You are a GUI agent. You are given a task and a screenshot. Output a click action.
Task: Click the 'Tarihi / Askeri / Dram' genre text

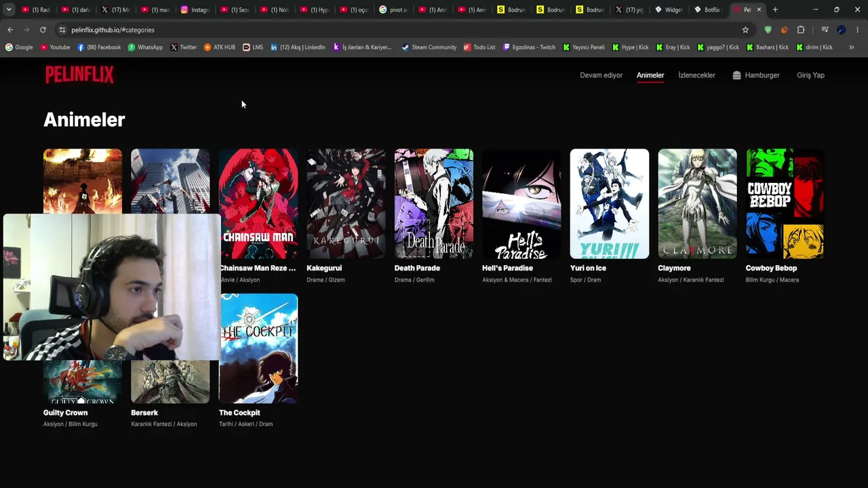click(x=246, y=424)
